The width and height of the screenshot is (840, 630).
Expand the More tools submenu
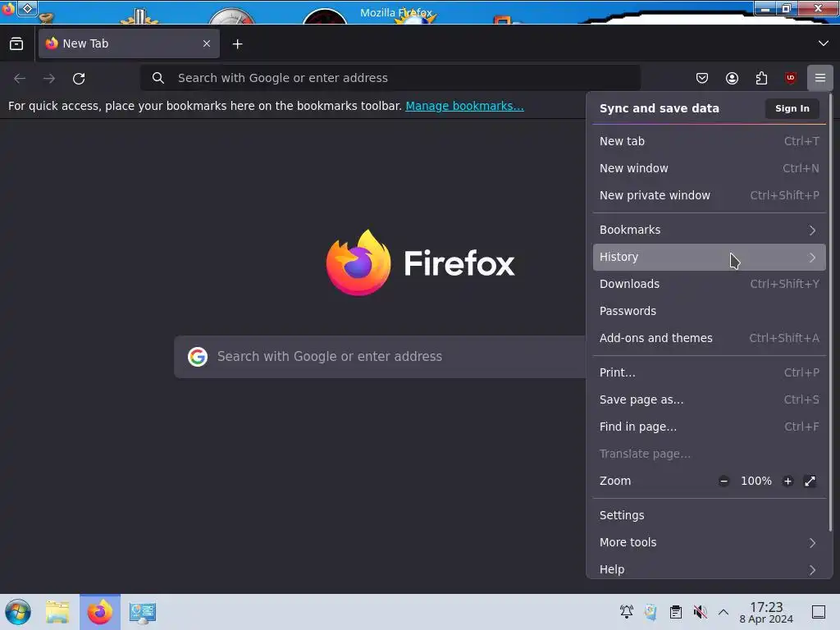coord(710,543)
